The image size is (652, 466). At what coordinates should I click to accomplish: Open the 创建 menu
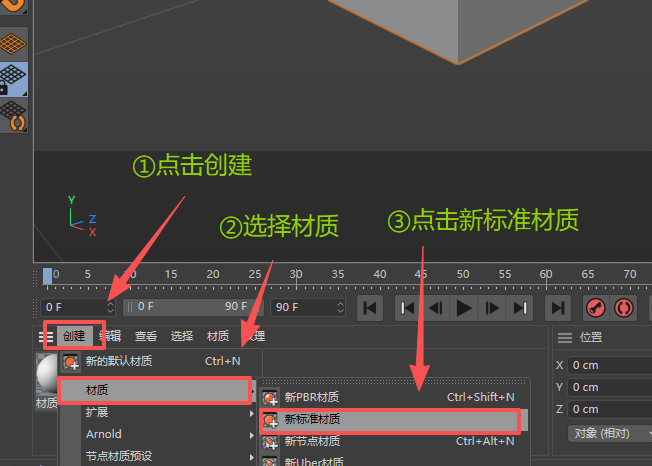pyautogui.click(x=74, y=336)
